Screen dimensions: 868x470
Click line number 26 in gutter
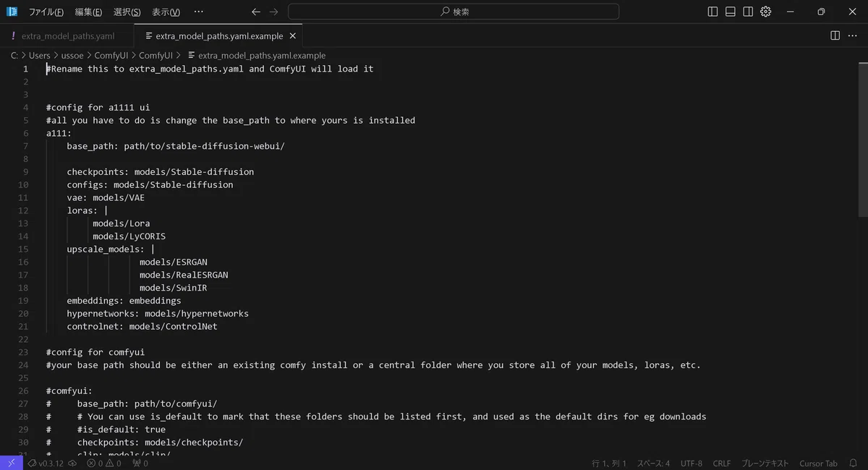coord(23,390)
